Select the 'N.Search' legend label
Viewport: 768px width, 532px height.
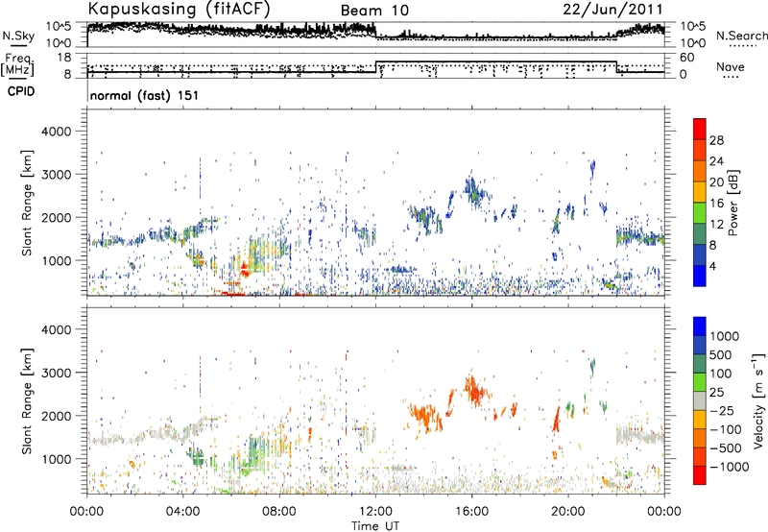pyautogui.click(x=741, y=36)
